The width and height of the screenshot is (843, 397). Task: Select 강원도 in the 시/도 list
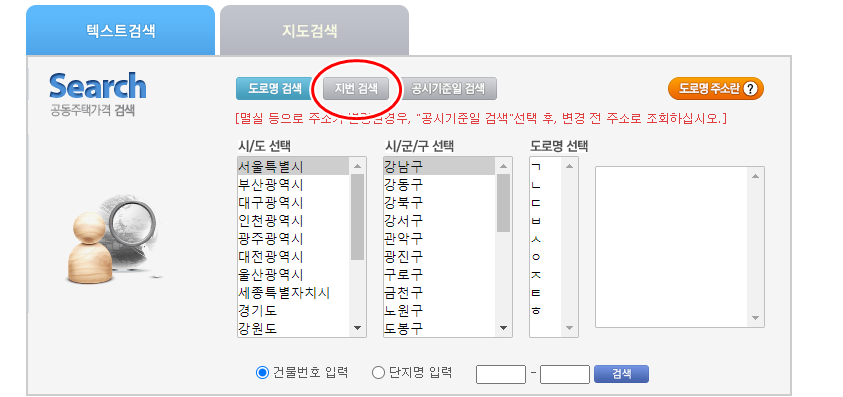(294, 328)
